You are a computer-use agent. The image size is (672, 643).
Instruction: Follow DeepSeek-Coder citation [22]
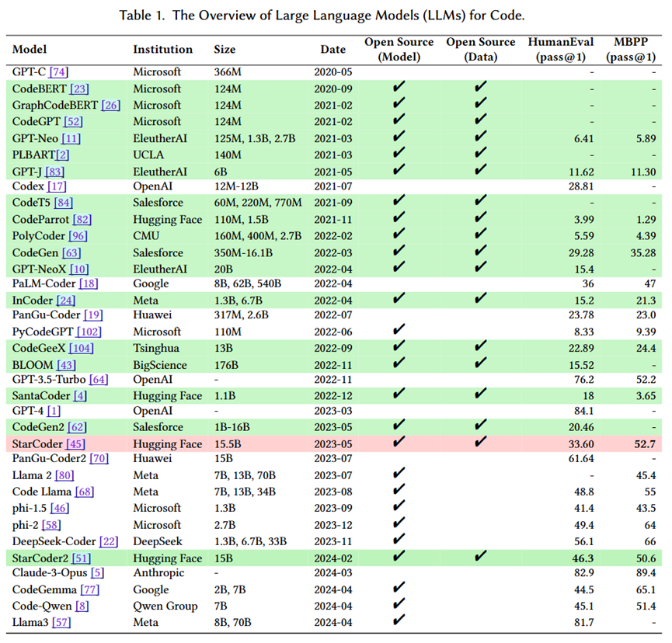[109, 541]
